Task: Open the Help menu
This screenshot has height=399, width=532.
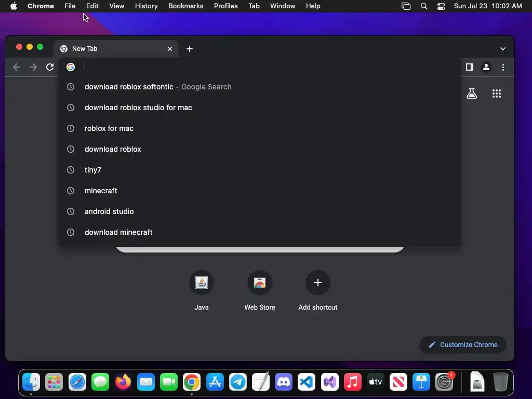Action: point(313,6)
